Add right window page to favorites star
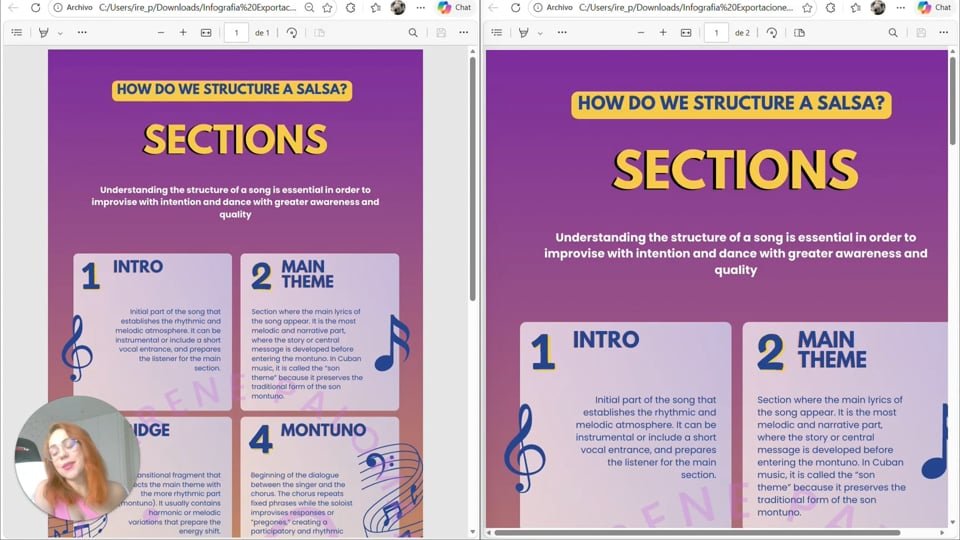 click(x=808, y=7)
